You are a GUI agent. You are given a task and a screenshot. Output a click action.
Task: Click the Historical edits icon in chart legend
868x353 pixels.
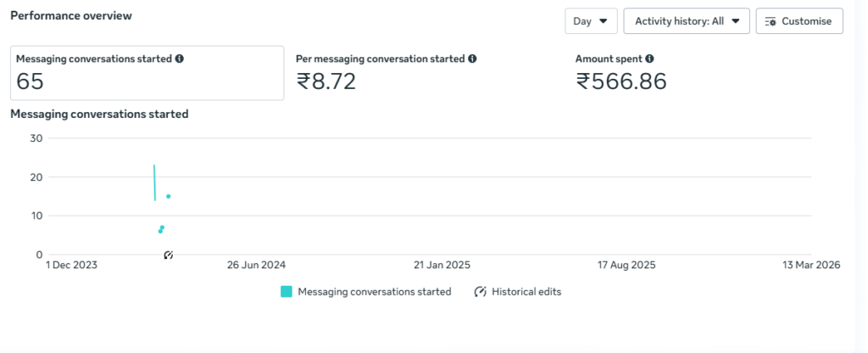click(481, 292)
